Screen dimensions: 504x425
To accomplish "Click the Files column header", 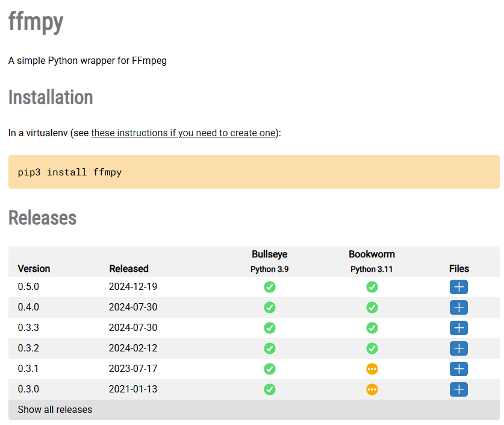I will [459, 269].
